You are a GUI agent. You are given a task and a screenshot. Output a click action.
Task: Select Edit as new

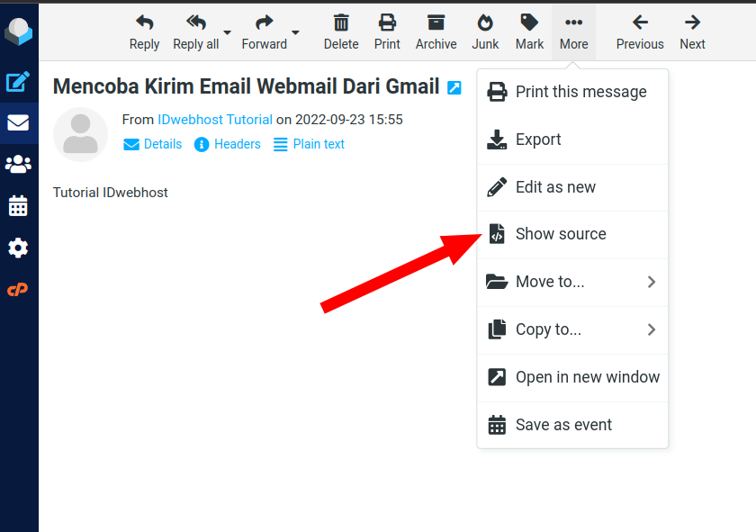pyautogui.click(x=572, y=187)
